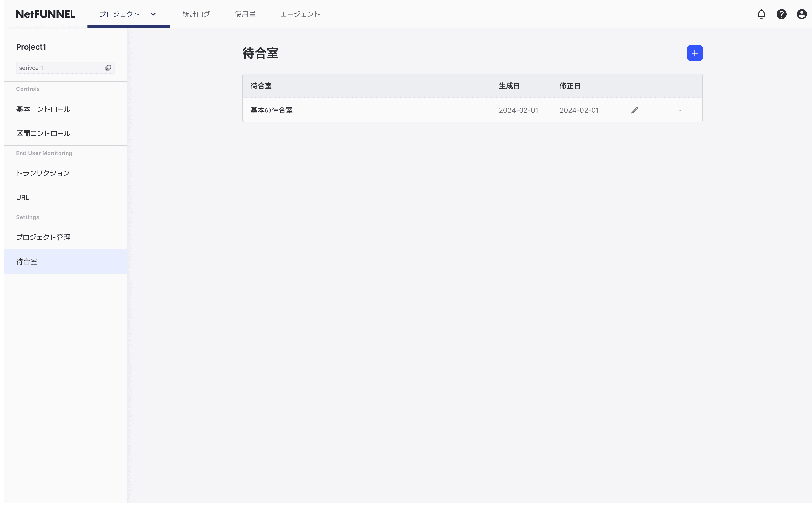Click 使用量 in the top navigation bar

tap(245, 13)
